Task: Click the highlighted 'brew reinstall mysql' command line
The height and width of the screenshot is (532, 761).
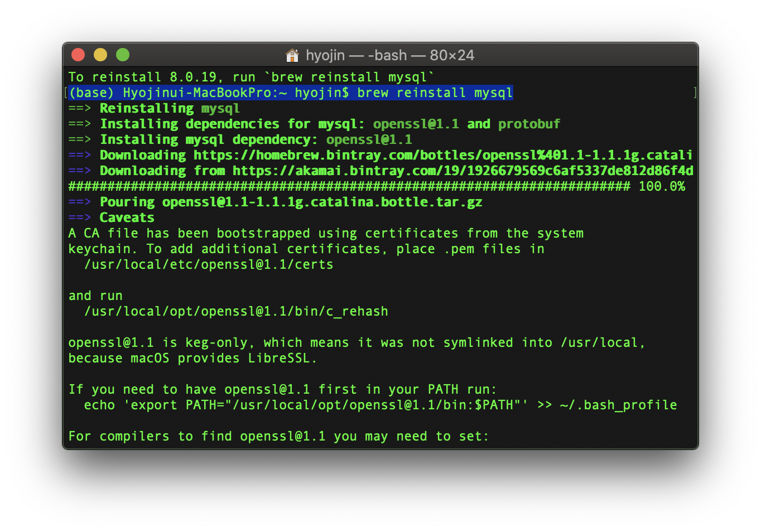Action: click(291, 93)
